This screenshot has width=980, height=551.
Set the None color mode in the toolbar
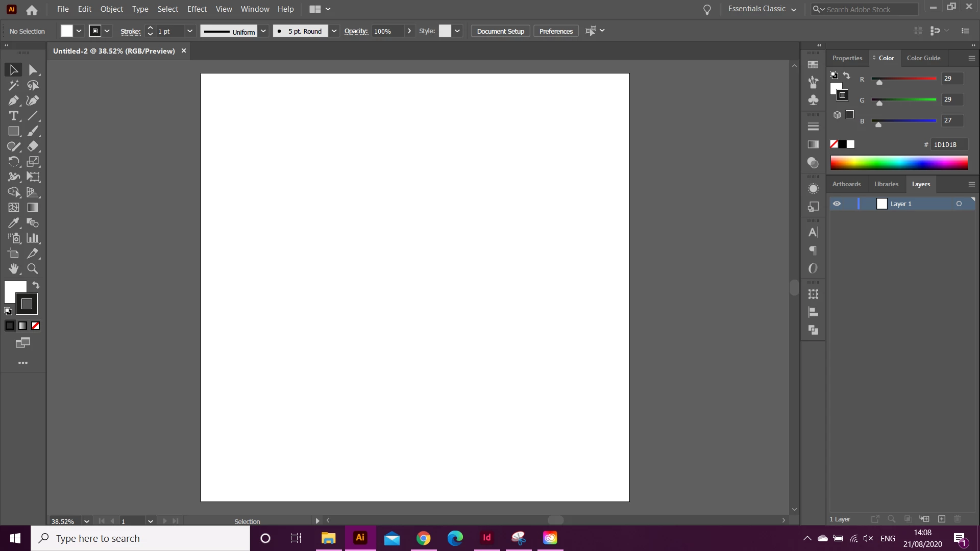point(36,326)
